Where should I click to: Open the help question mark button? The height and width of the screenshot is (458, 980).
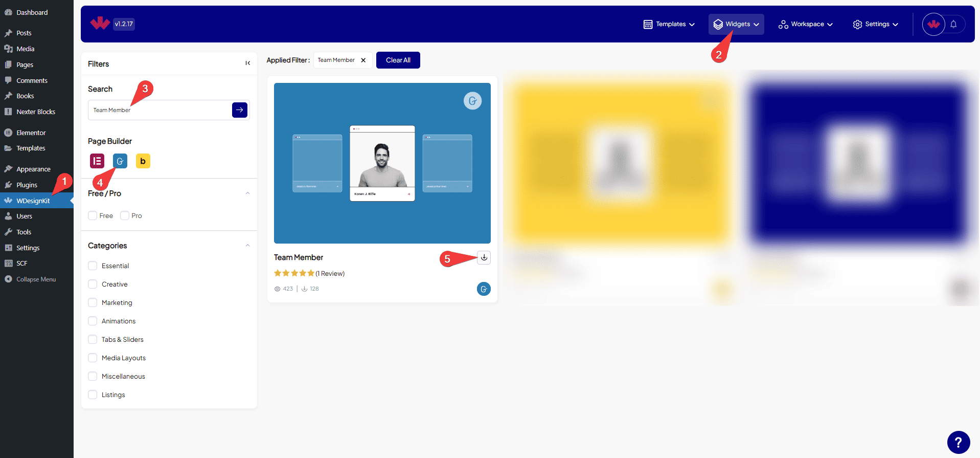959,442
